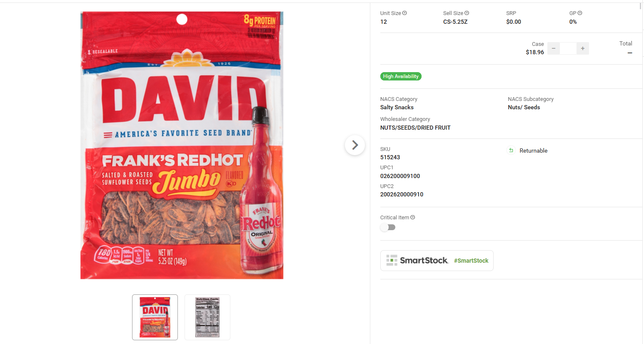The height and width of the screenshot is (344, 644).
Task: Toggle the Critical Item switch
Action: pyautogui.click(x=388, y=227)
